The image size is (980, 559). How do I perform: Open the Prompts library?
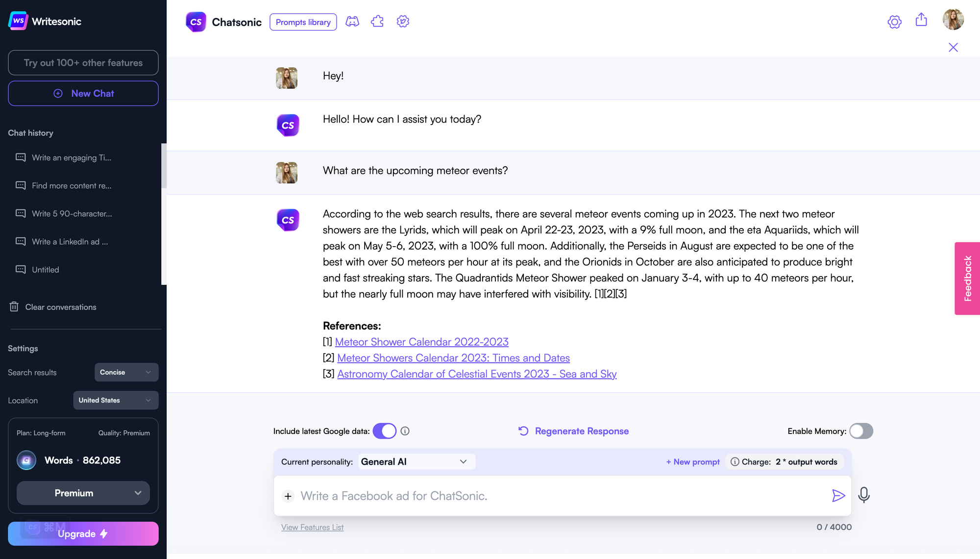(x=303, y=22)
